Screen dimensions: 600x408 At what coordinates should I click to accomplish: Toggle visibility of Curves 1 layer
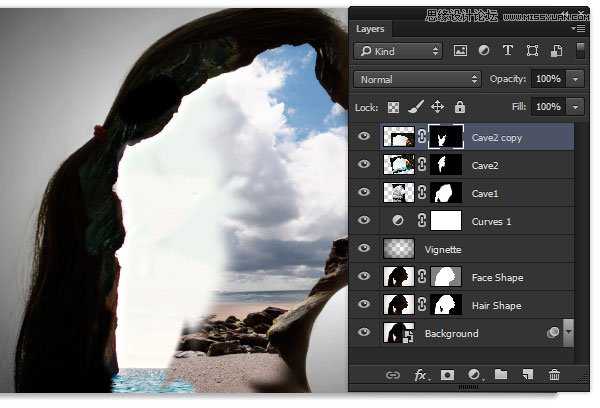364,220
